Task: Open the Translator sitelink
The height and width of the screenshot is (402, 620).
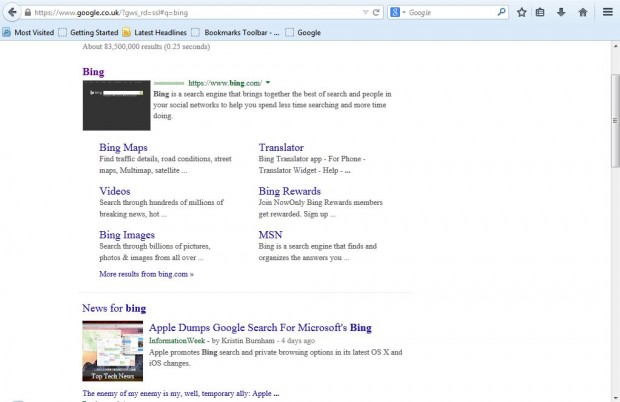Action: coord(281,147)
